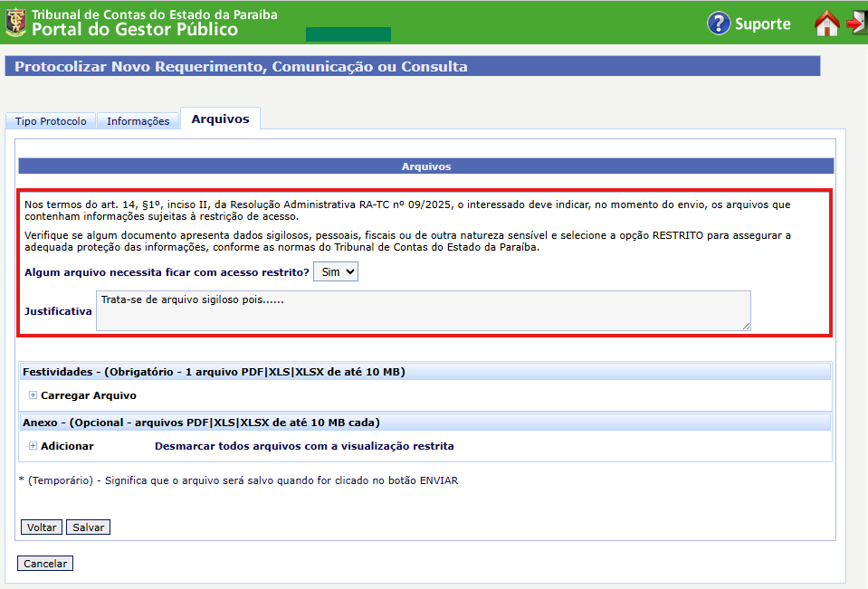This screenshot has height=589, width=868.
Task: Click the Protocolizar Novo Requerimento heading
Action: pos(241,66)
